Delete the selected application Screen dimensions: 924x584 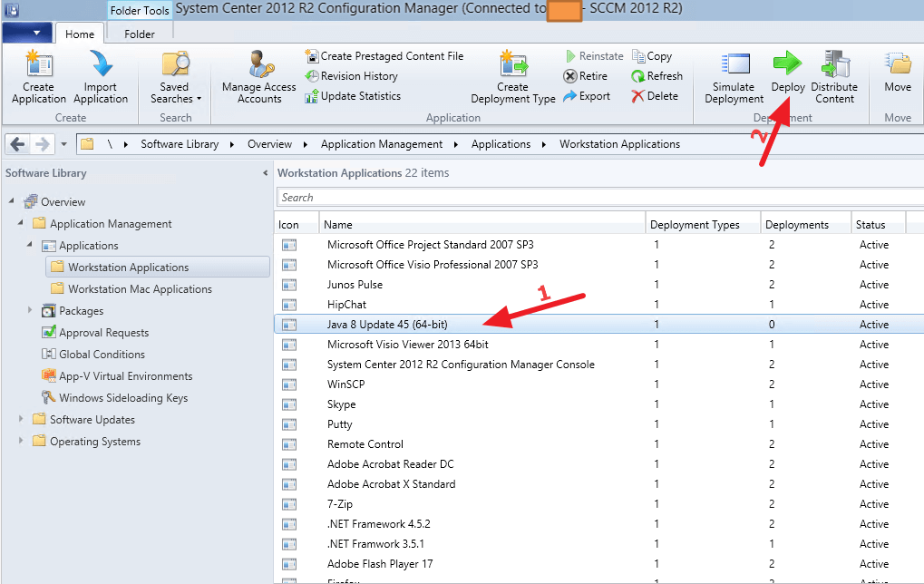[654, 96]
